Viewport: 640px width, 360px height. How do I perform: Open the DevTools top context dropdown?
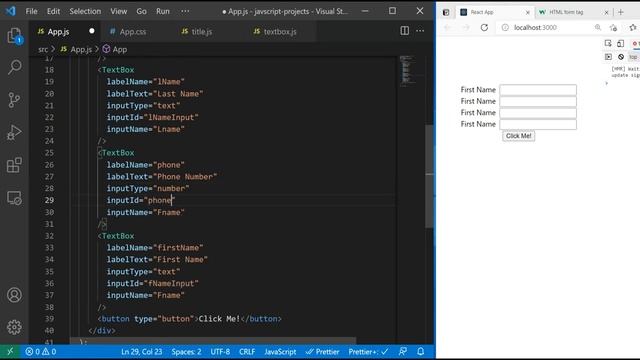[x=633, y=57]
